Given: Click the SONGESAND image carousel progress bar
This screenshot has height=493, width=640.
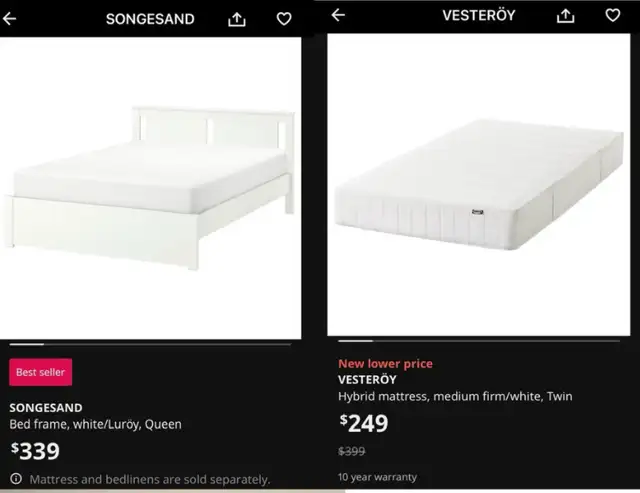Looking at the screenshot, I should (x=151, y=344).
